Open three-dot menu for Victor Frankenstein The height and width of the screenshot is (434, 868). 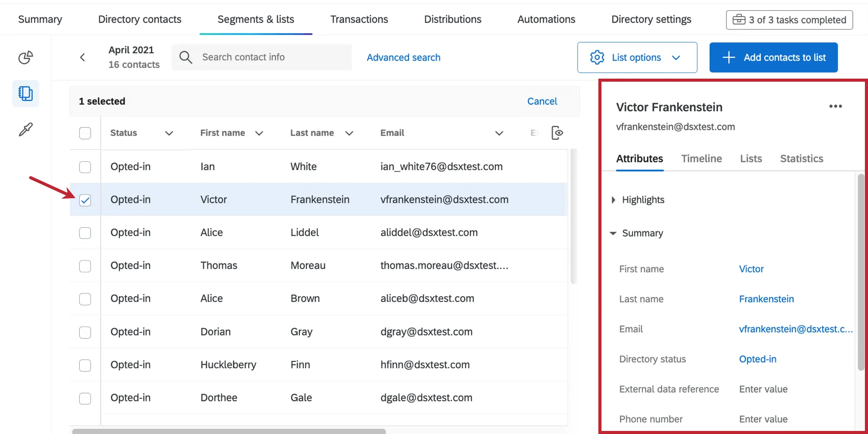point(835,106)
